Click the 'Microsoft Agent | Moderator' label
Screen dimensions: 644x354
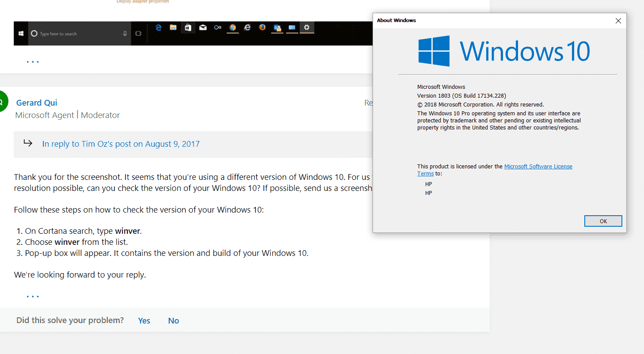point(68,115)
